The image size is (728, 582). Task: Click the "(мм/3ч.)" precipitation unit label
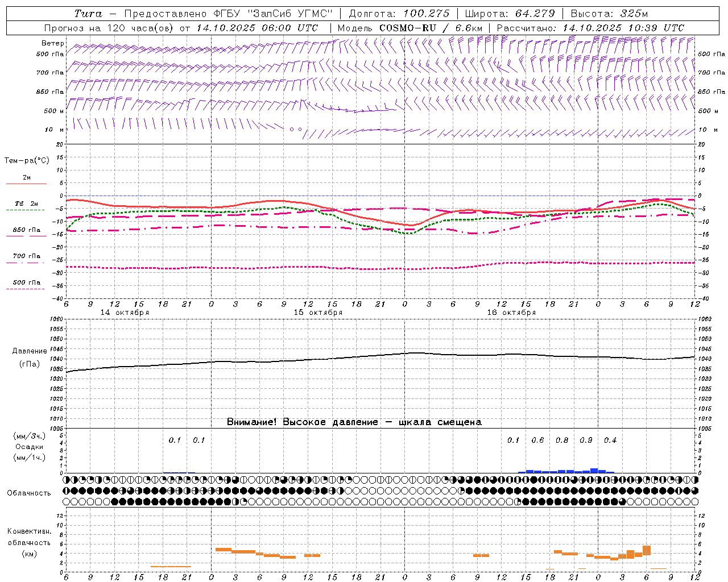click(30, 436)
